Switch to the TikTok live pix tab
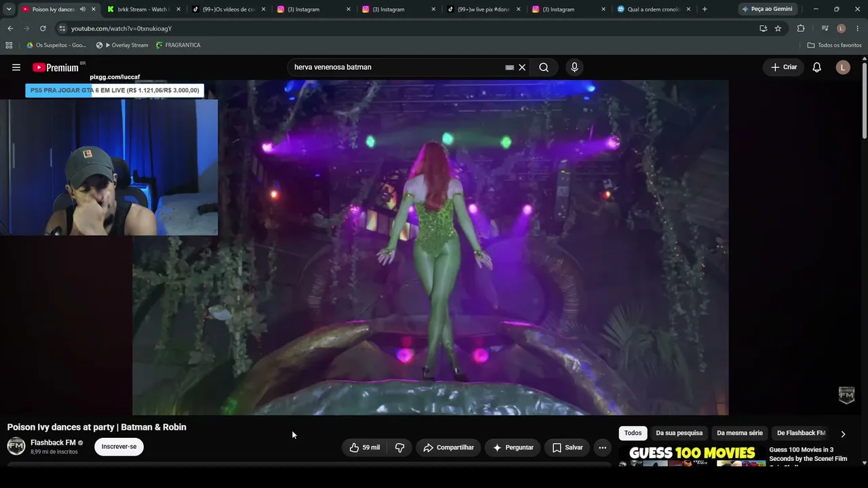 483,9
